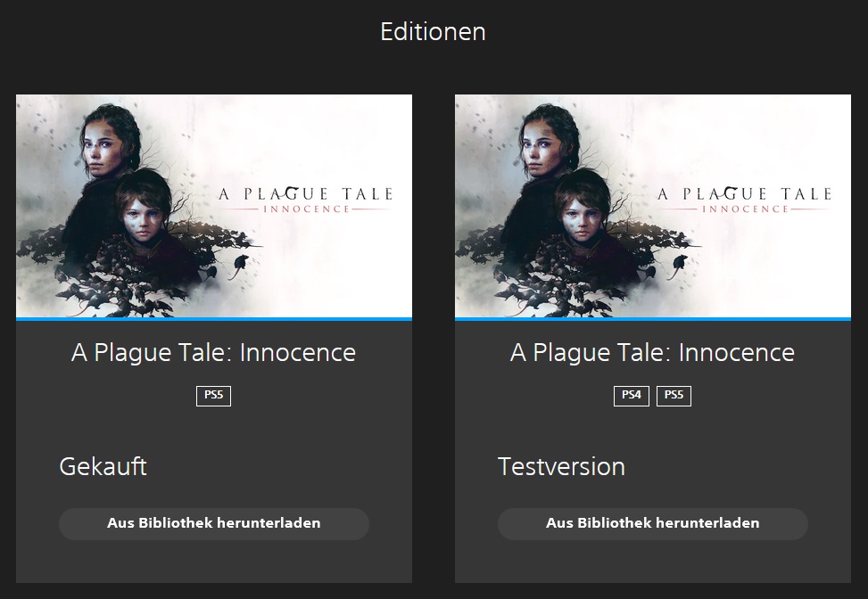Download the Testversion edition from library

pos(652,523)
